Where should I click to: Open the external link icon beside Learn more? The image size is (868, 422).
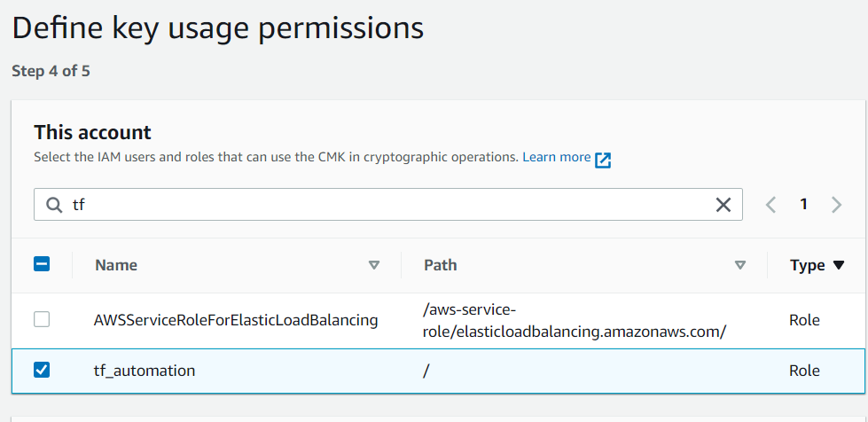pyautogui.click(x=603, y=160)
